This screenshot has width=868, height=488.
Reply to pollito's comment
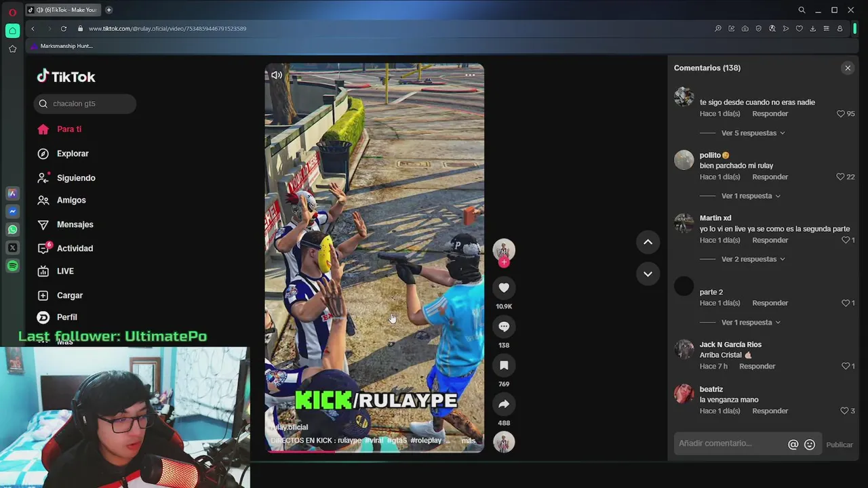[770, 177]
